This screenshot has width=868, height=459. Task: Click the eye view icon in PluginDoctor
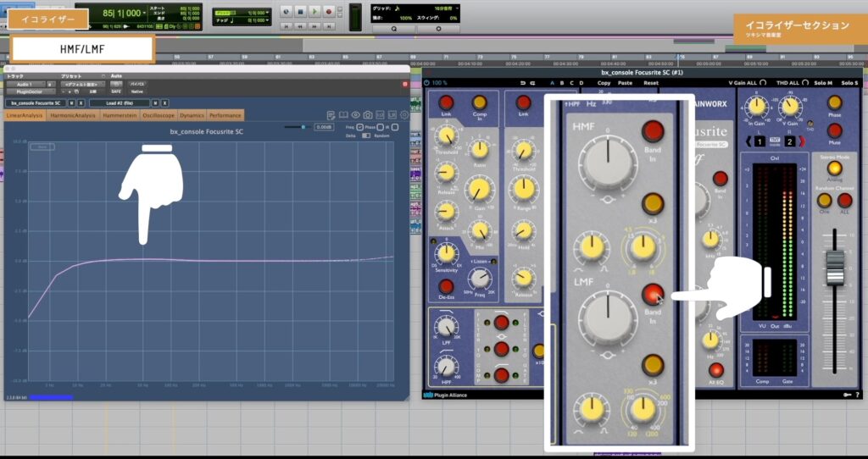tap(355, 115)
